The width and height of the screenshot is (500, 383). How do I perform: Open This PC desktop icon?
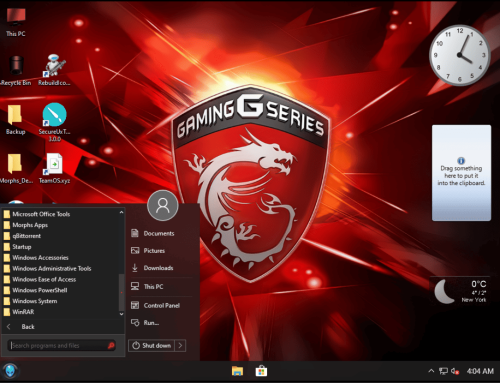pos(16,21)
